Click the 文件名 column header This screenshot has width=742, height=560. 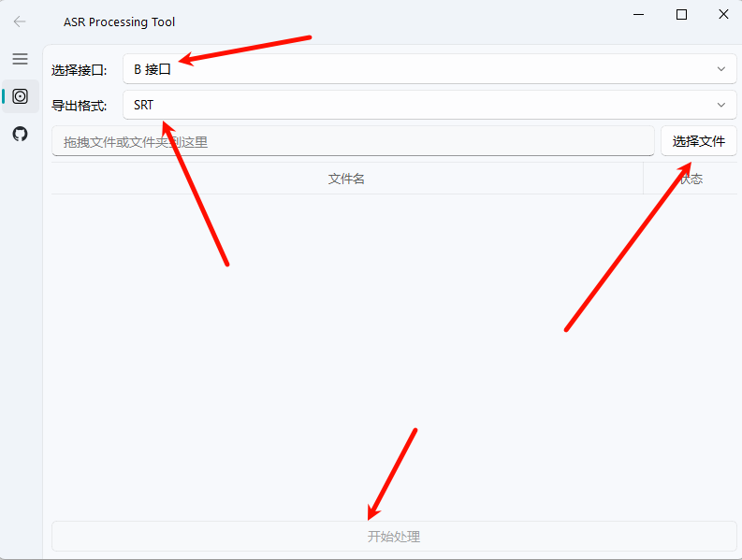(x=346, y=179)
